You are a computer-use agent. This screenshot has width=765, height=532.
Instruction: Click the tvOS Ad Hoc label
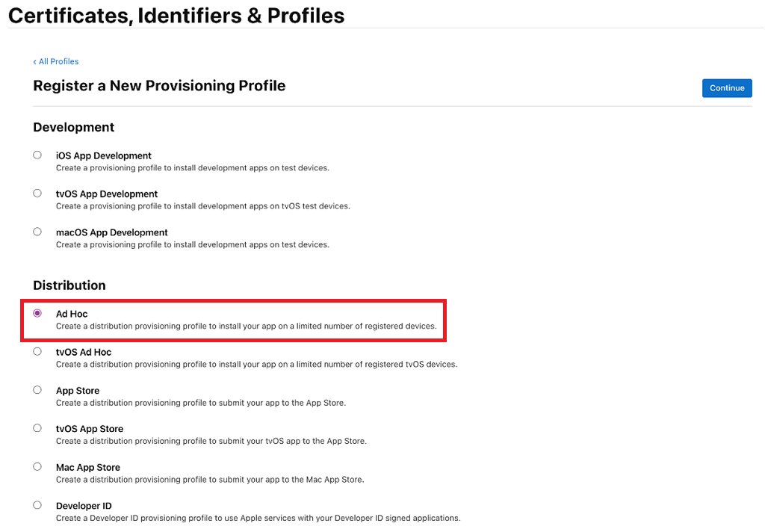84,352
